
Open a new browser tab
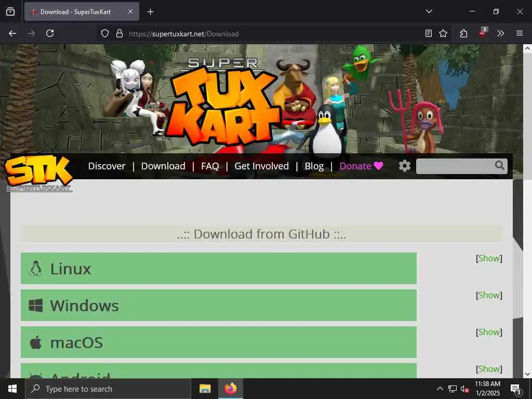pyautogui.click(x=151, y=12)
